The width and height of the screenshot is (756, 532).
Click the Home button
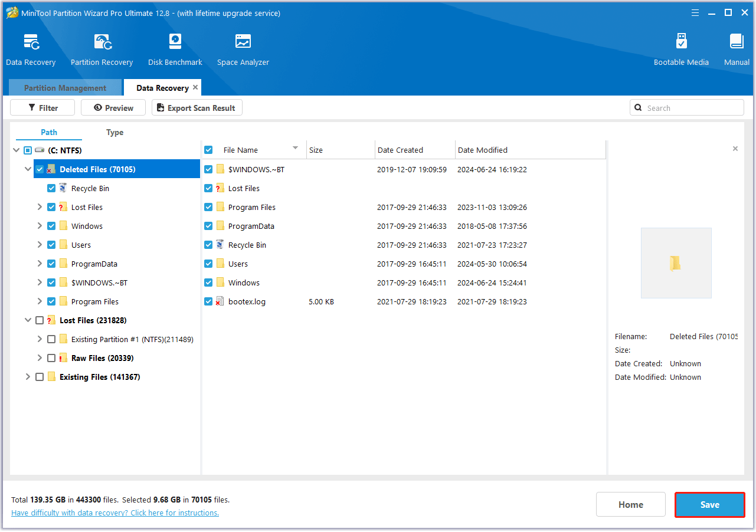(x=631, y=504)
